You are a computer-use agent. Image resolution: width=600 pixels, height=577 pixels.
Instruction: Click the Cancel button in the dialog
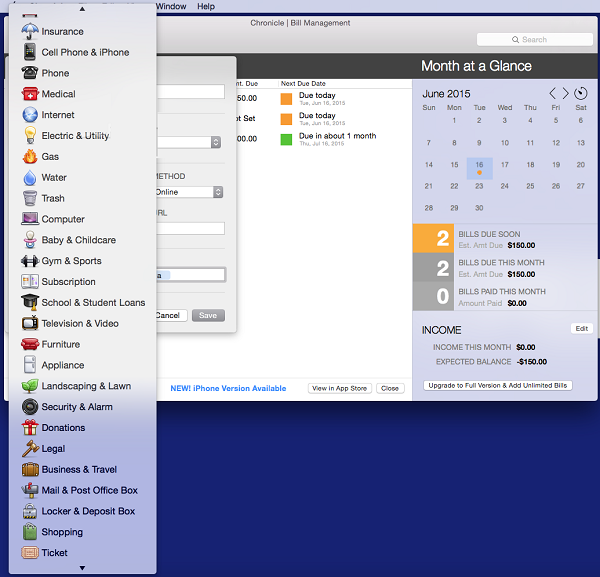pos(171,315)
